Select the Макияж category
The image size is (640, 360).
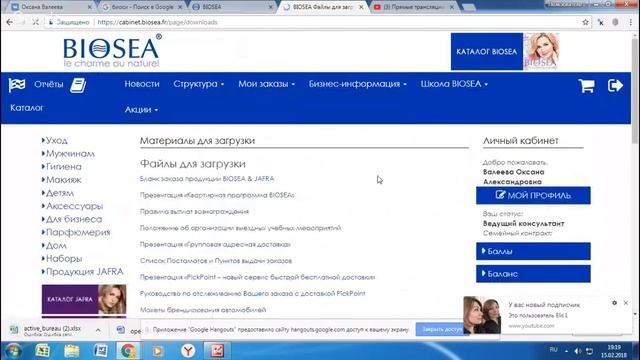[64, 180]
